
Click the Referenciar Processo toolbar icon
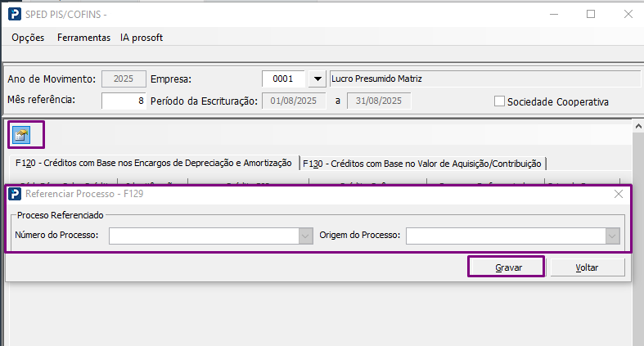coord(21,135)
